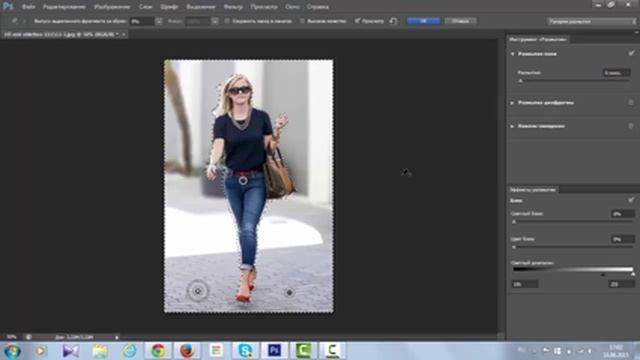Screen dimensions: 640x360
Task: Collapse the Размытие поля section triangle
Action: tap(512, 54)
